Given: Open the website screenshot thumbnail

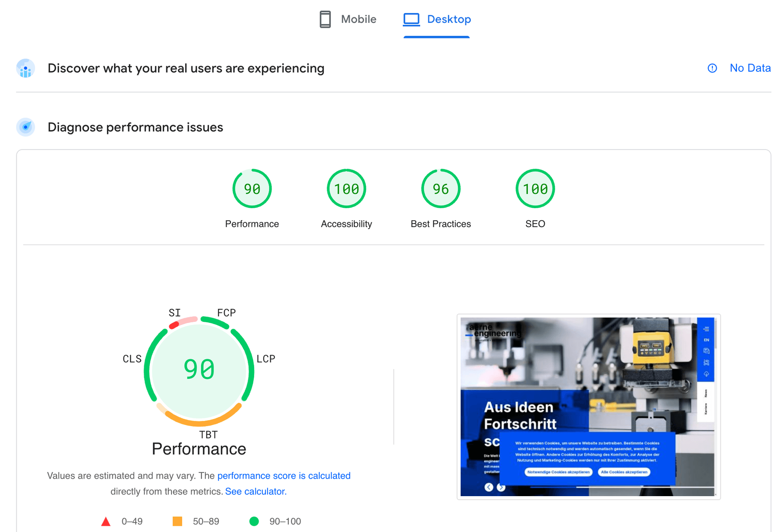Looking at the screenshot, I should coord(589,407).
